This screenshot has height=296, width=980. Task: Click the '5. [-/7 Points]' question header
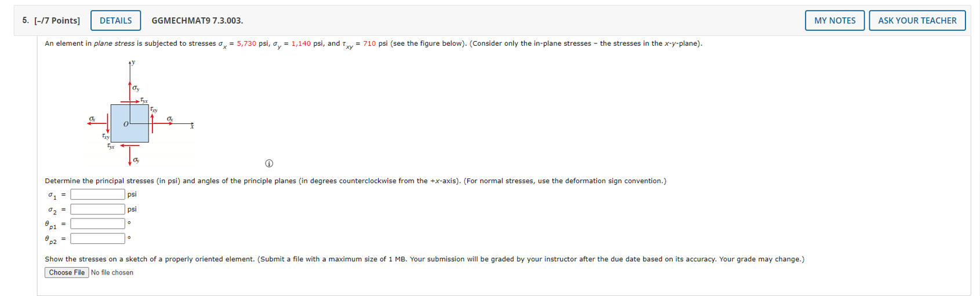[x=51, y=21]
